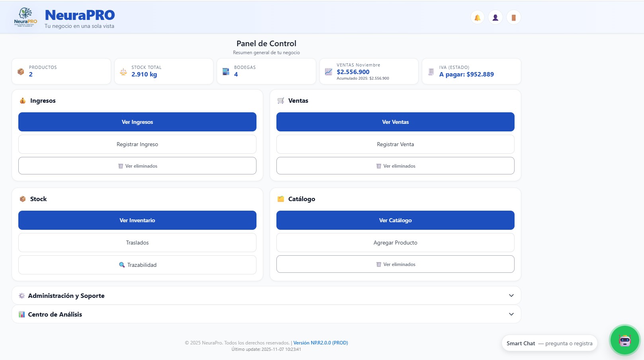Open Ver eliminados under Ventas
The image size is (644, 360).
(395, 166)
